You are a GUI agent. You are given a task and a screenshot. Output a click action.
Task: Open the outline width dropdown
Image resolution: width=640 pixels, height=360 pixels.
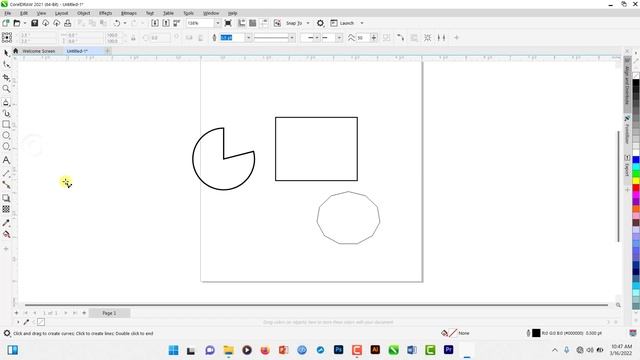[x=248, y=38]
